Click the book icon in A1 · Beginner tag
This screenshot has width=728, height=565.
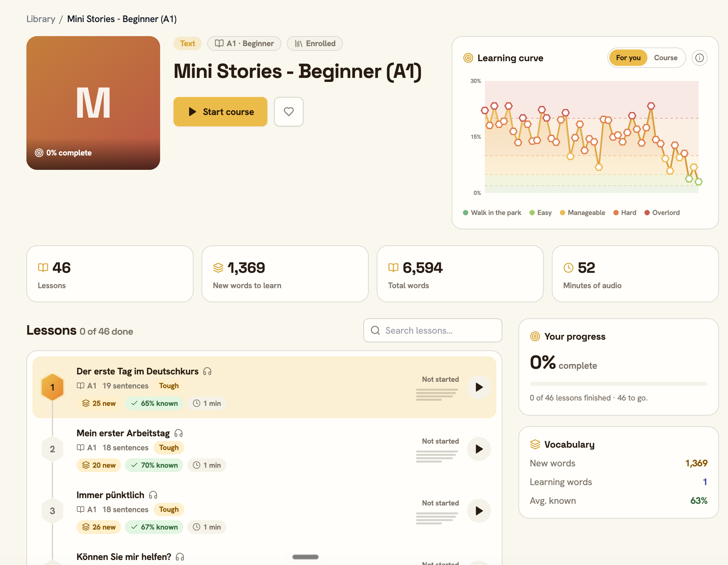pyautogui.click(x=219, y=43)
